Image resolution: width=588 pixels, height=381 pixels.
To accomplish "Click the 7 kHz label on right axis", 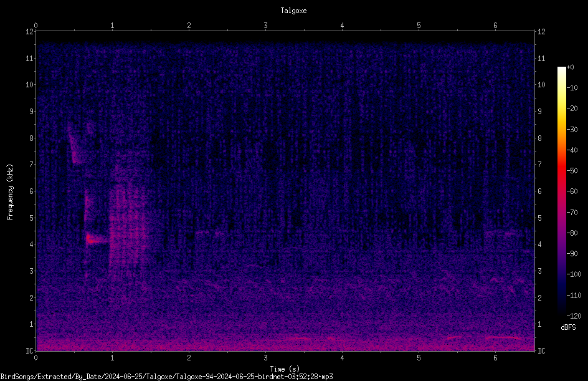I will (539, 165).
